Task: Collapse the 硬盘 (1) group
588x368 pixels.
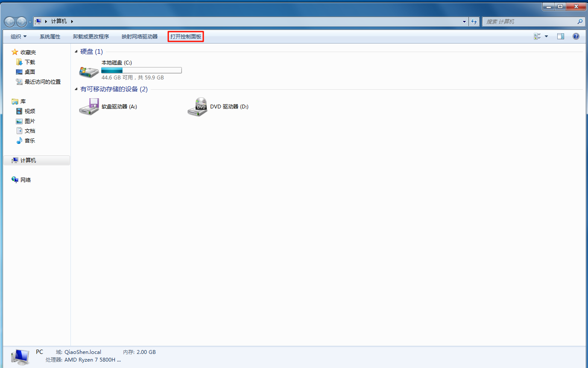Action: (x=76, y=52)
